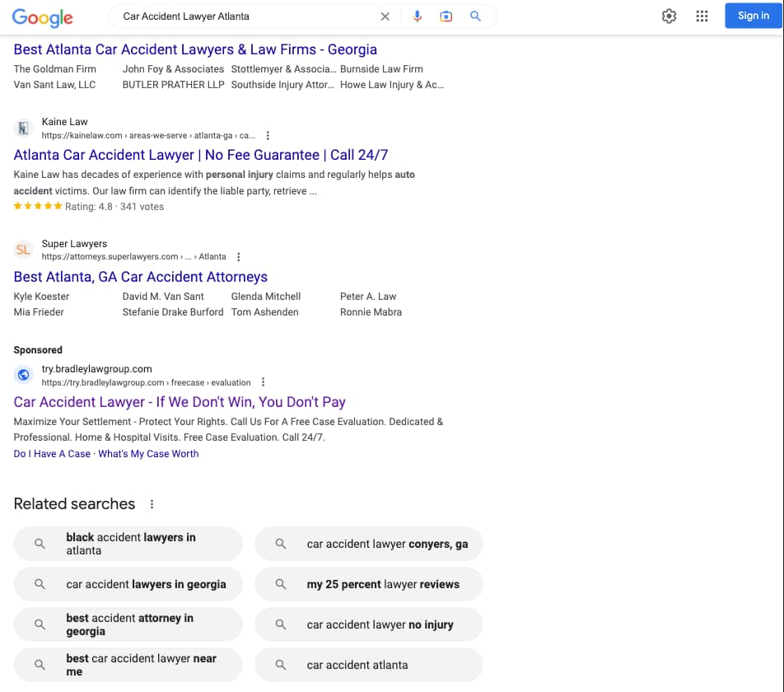Open three-dot menu for Super Lawyers result
This screenshot has height=692, width=784.
pos(239,257)
